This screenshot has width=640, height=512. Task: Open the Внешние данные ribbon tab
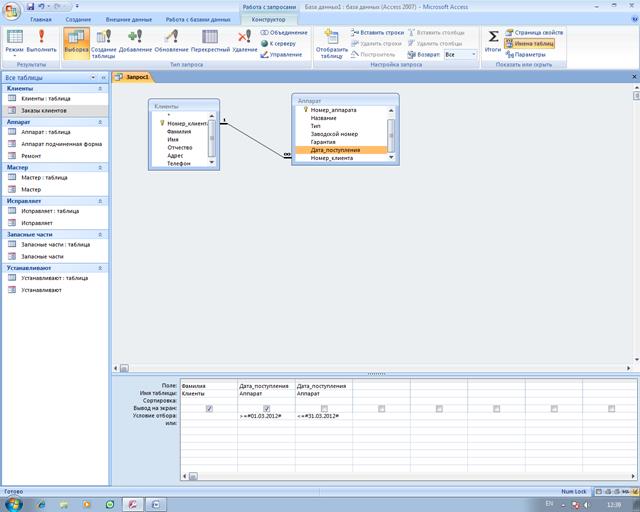pos(126,19)
